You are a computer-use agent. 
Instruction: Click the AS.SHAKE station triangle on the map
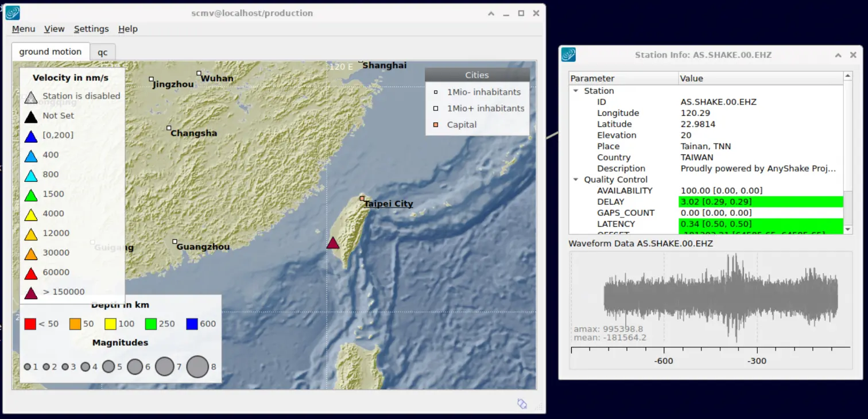point(333,243)
